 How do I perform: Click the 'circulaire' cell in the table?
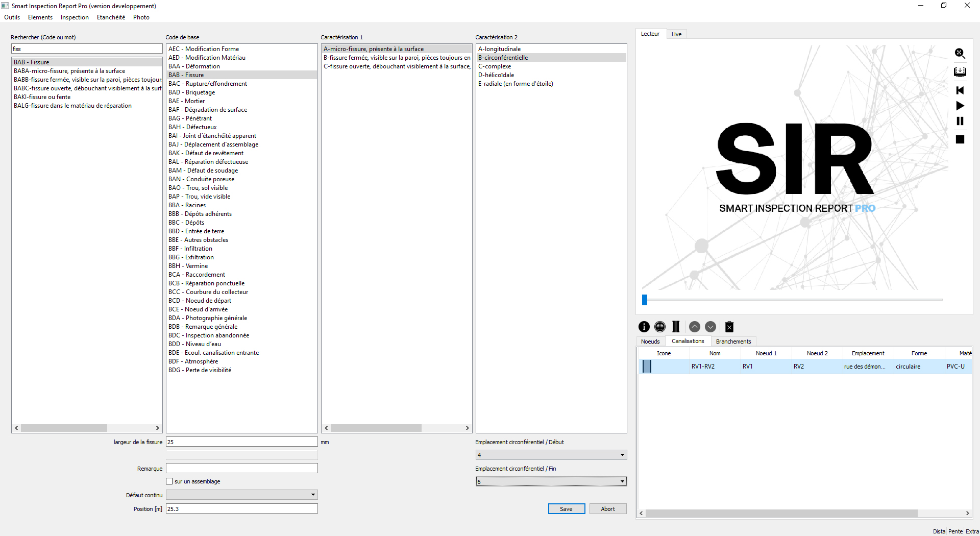click(x=919, y=367)
